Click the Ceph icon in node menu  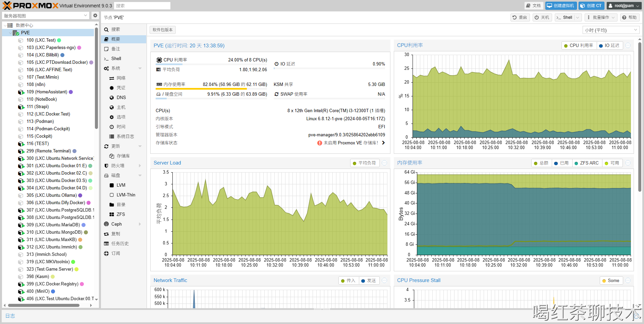coord(106,224)
